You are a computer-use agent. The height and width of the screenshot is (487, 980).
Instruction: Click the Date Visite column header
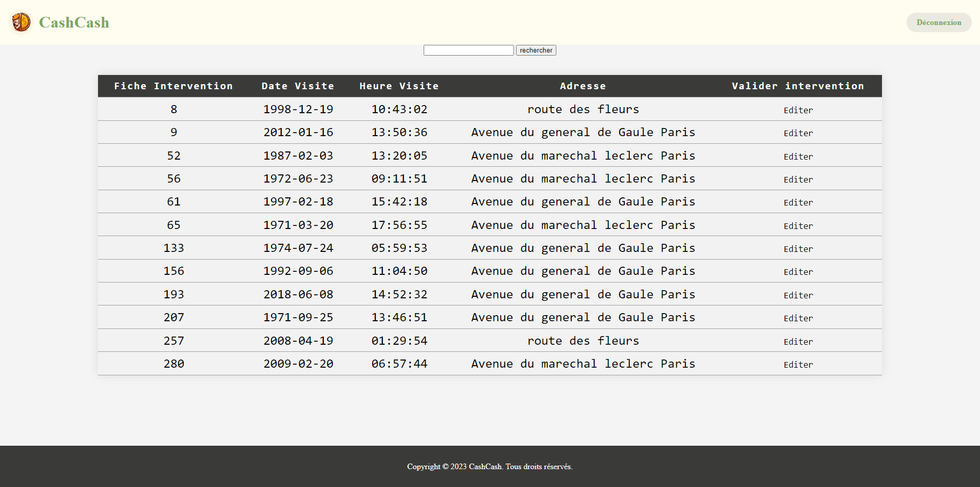point(298,86)
